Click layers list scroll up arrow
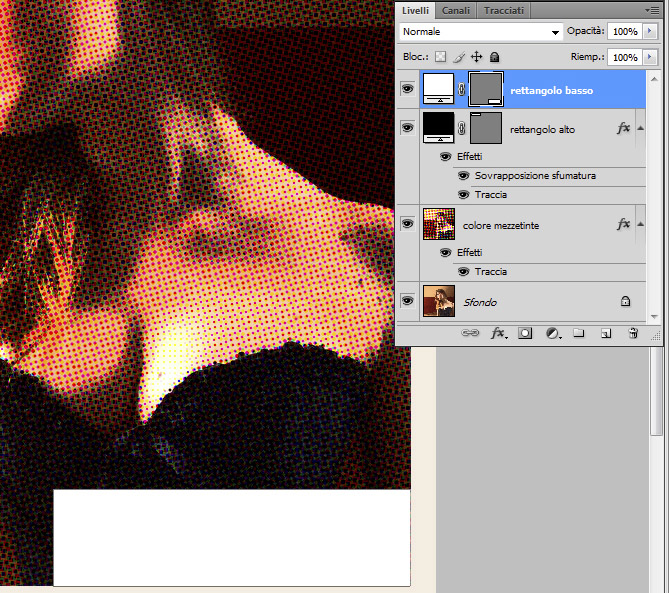The width and height of the screenshot is (669, 593). pyautogui.click(x=654, y=80)
